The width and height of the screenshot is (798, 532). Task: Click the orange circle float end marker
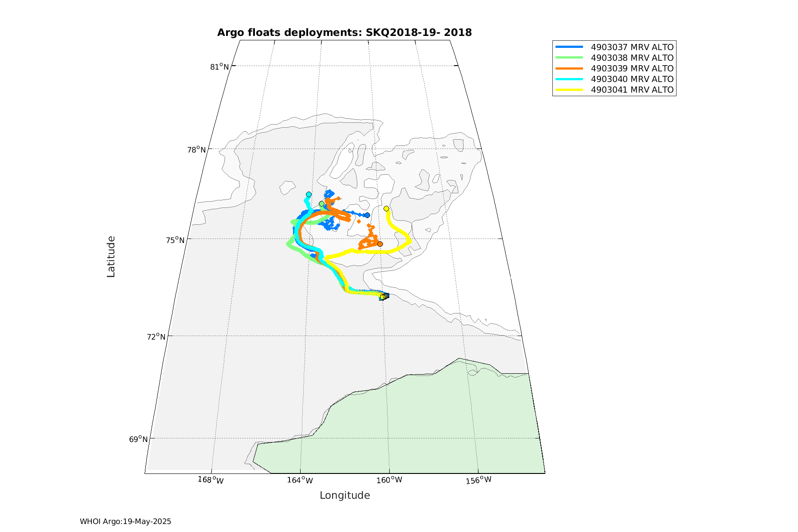(380, 244)
